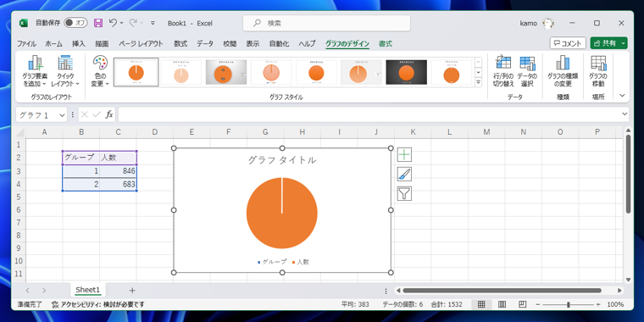Click the kamo user account avatar
644x322 pixels.
click(547, 24)
